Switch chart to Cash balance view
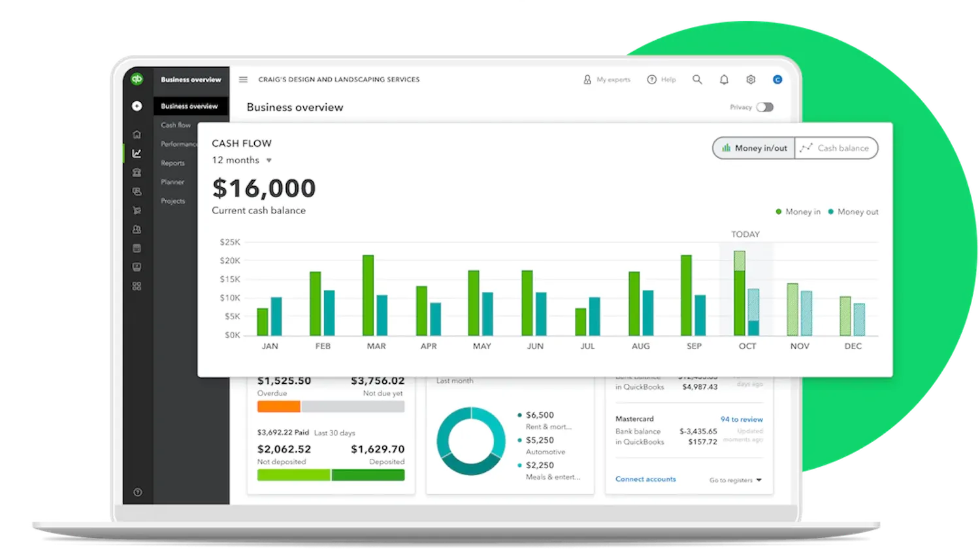Screen dimensions: 980x549 (x=836, y=148)
